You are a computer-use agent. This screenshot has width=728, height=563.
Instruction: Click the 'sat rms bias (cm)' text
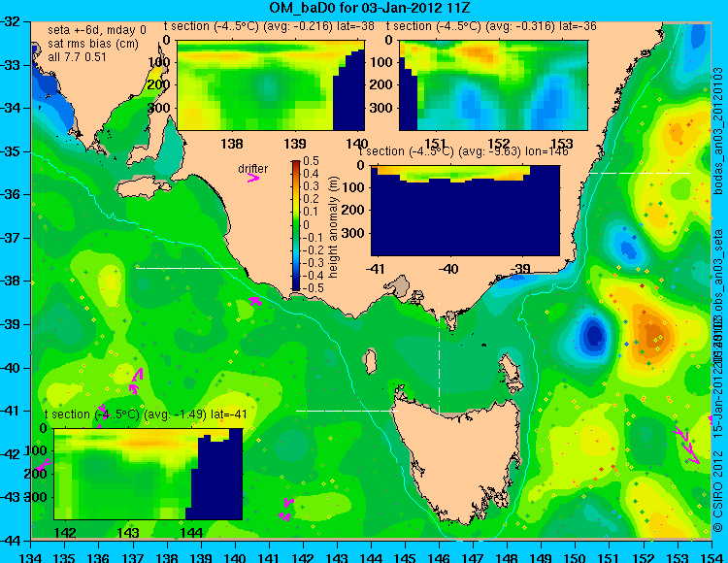pyautogui.click(x=93, y=44)
